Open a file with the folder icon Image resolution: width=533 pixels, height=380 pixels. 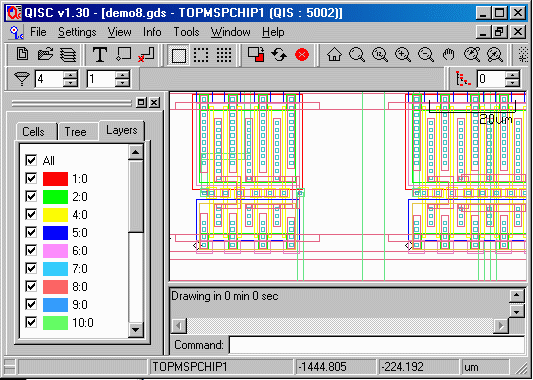pos(45,54)
